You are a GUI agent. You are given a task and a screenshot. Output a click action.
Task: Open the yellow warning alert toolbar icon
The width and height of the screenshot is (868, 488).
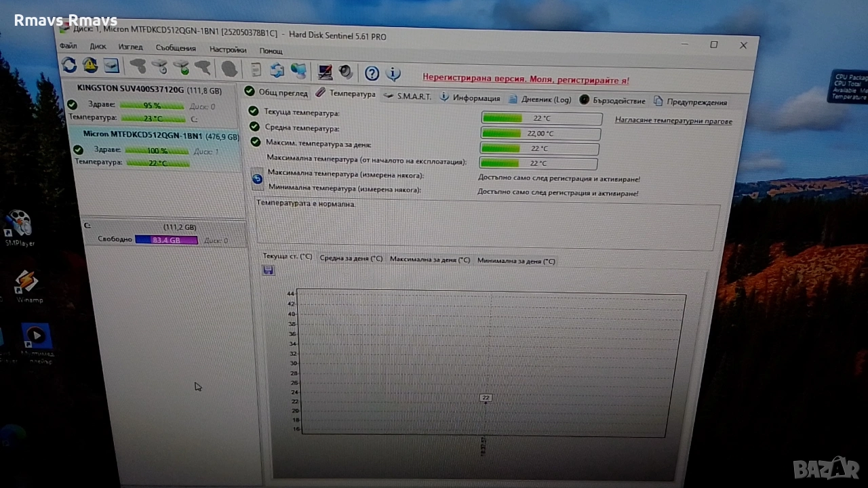[x=90, y=65]
